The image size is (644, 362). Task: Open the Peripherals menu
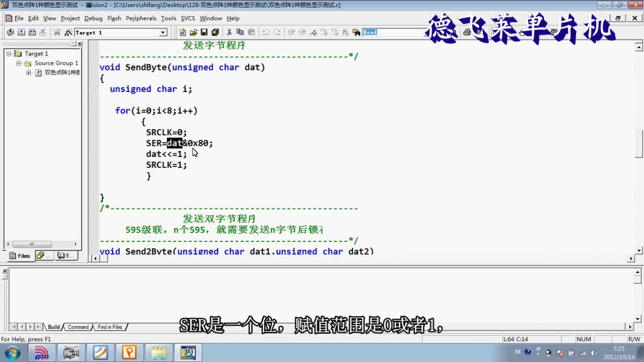(x=141, y=18)
